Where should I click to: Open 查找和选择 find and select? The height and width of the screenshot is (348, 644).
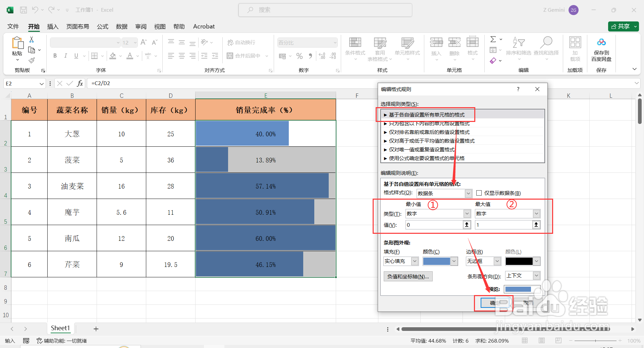(546, 49)
